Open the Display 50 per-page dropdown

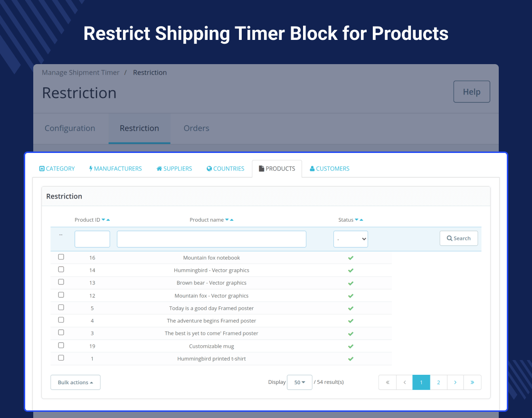tap(300, 382)
